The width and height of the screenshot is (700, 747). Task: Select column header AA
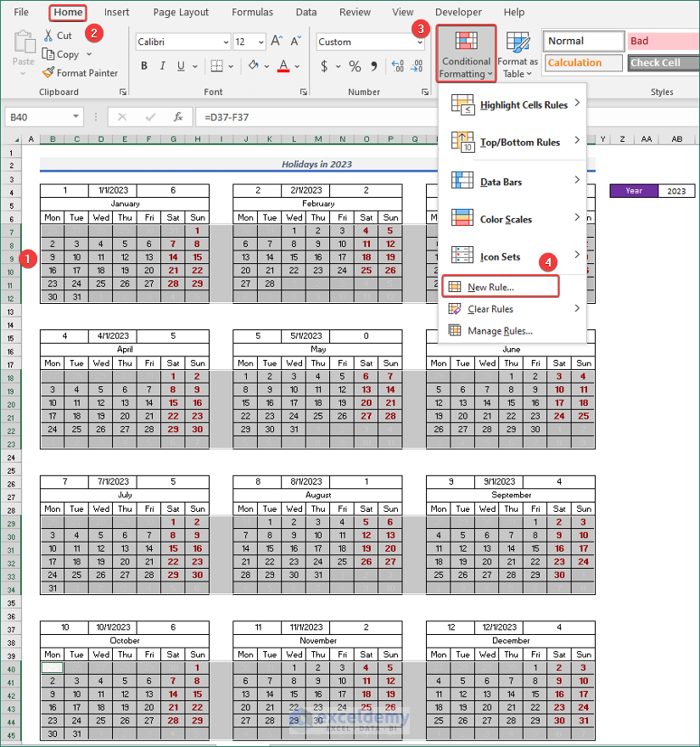[647, 139]
